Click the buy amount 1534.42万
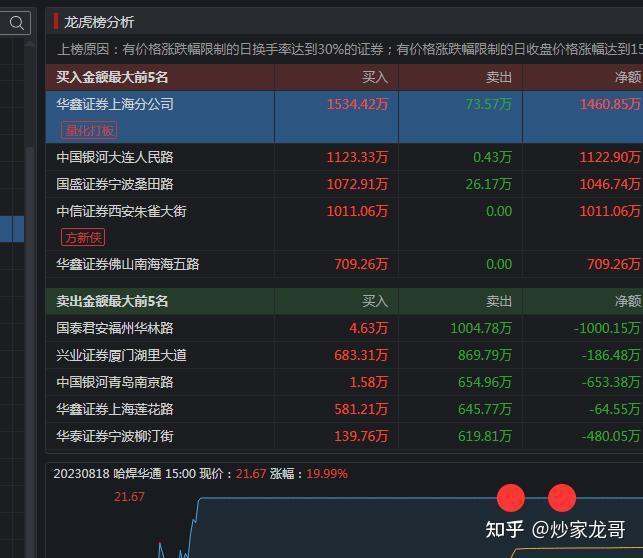 pyautogui.click(x=357, y=104)
